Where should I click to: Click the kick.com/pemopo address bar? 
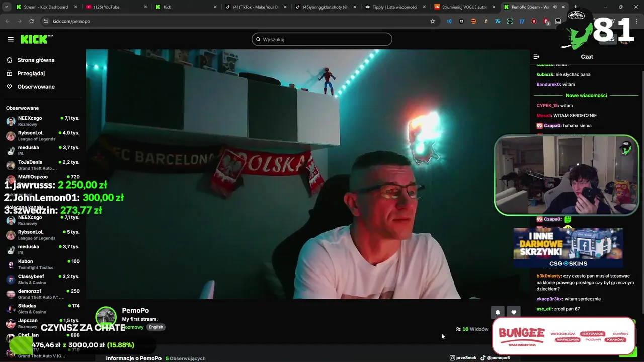(x=236, y=21)
